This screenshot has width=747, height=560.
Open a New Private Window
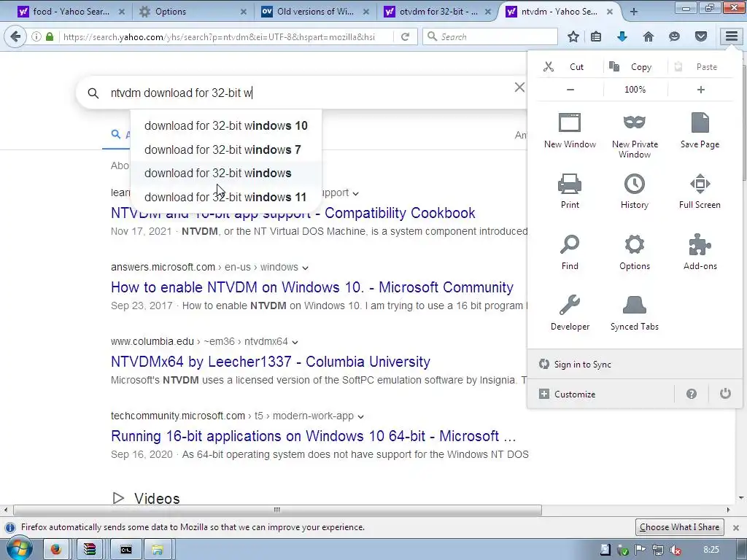(x=635, y=136)
